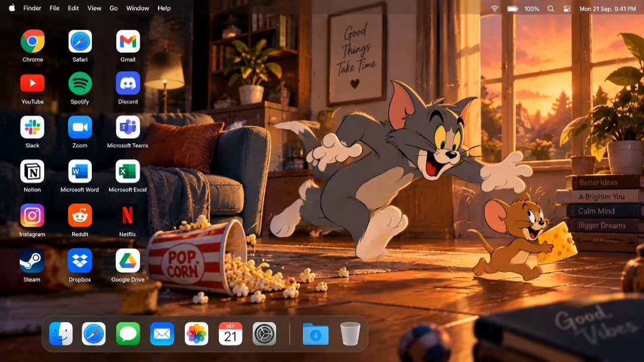
Task: Open the Google Drive desktop icon
Action: (x=128, y=261)
